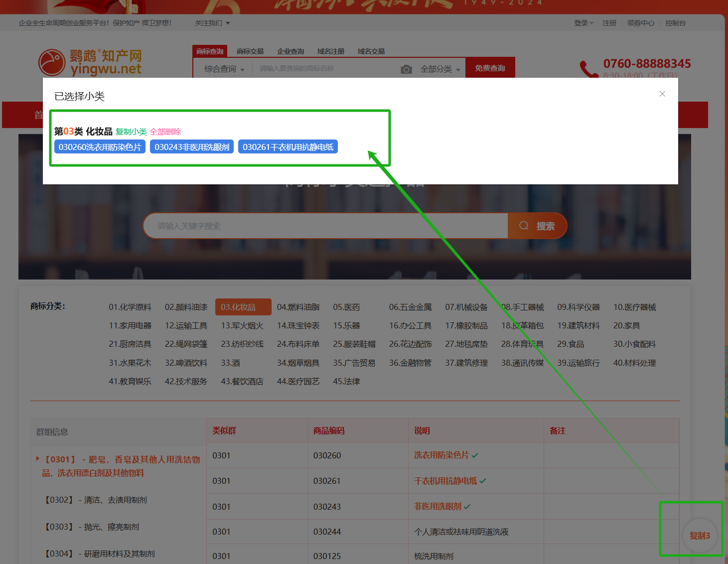Open the 关注我们 dropdown
This screenshot has height=564, width=728.
[x=212, y=23]
